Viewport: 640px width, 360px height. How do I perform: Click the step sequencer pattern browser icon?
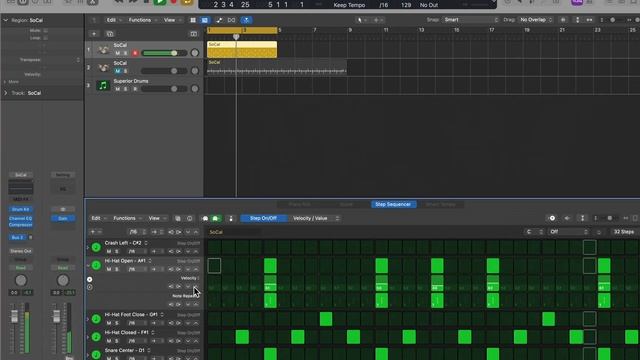point(178,219)
